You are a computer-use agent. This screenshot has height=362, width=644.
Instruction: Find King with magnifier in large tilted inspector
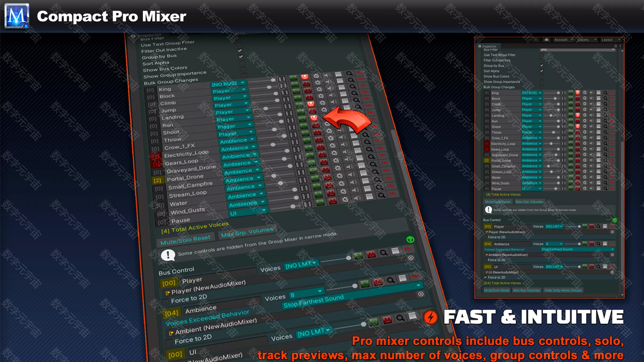349,73
